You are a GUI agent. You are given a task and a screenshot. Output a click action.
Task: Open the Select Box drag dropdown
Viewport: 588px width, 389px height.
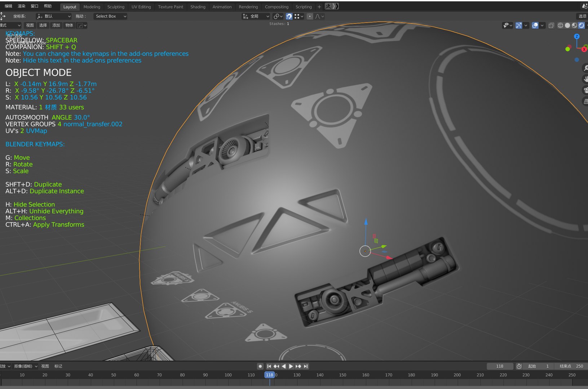pyautogui.click(x=110, y=16)
